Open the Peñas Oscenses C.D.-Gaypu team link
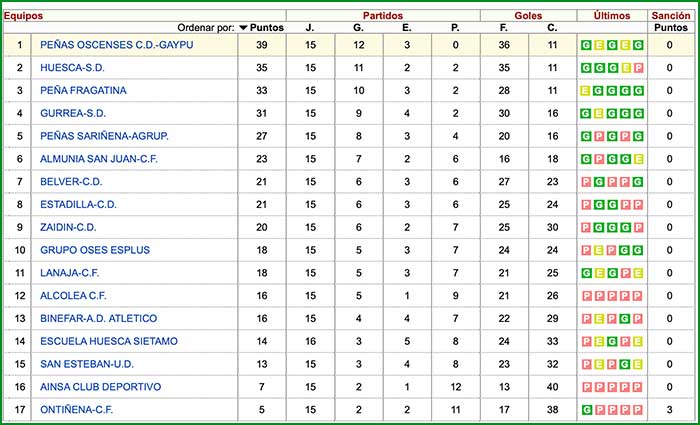The width and height of the screenshot is (700, 425). pos(117,45)
